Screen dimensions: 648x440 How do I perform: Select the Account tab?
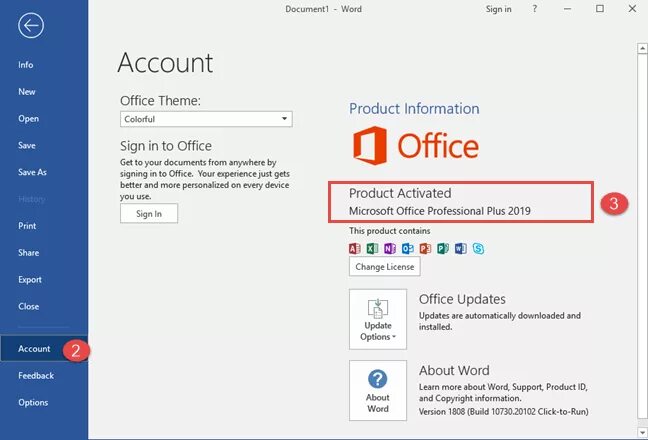pyautogui.click(x=44, y=349)
